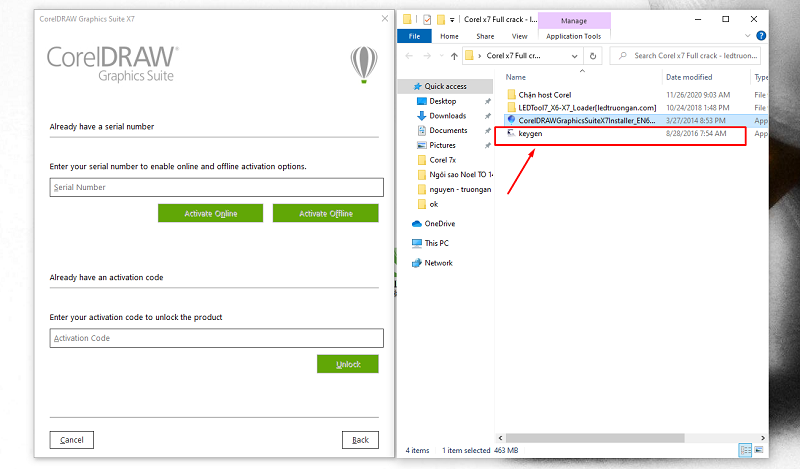Image resolution: width=800 pixels, height=469 pixels.
Task: Click the Corel x7 Full cr... breadcrumb
Action: 513,56
